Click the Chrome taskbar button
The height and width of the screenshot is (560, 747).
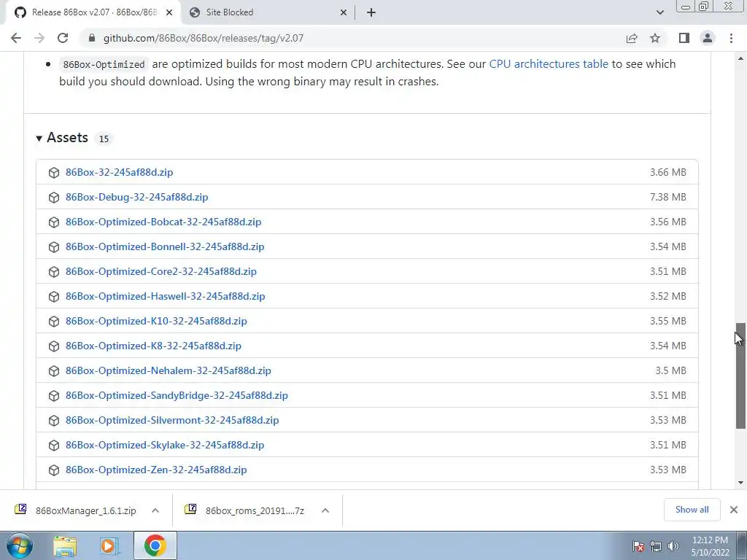155,545
